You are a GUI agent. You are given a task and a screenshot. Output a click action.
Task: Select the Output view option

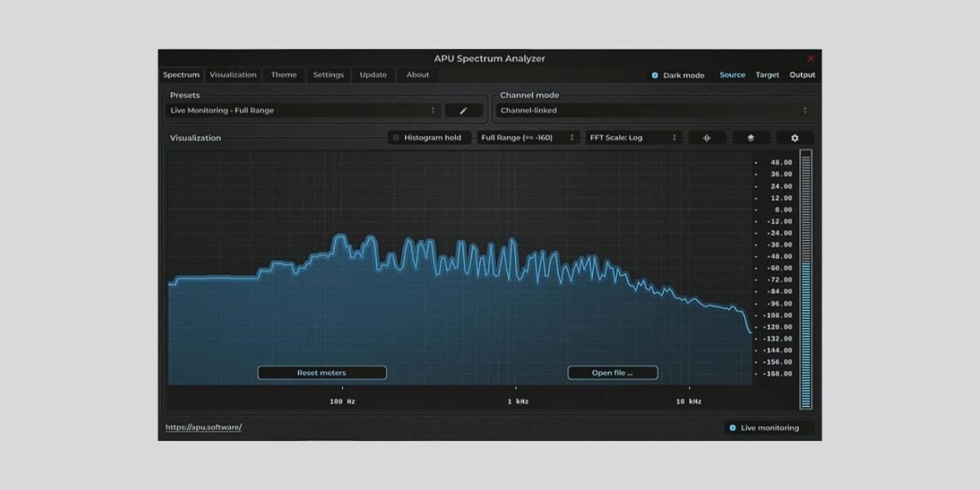coord(802,74)
